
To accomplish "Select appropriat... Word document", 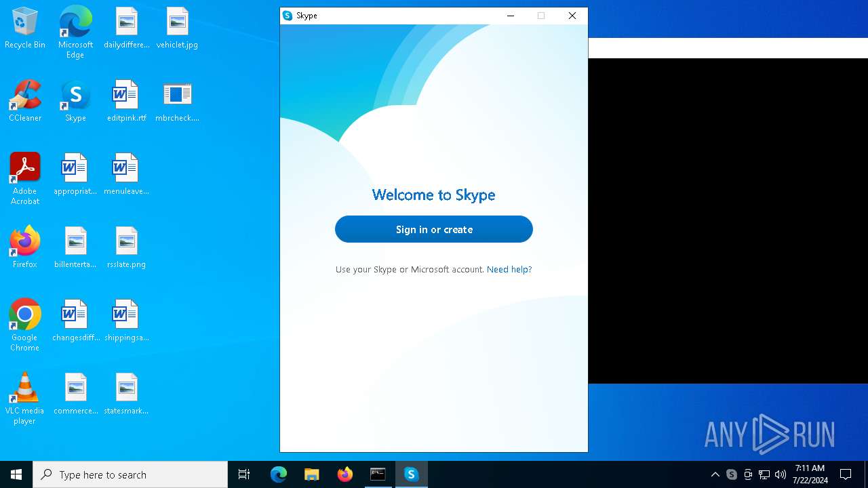I will point(75,175).
